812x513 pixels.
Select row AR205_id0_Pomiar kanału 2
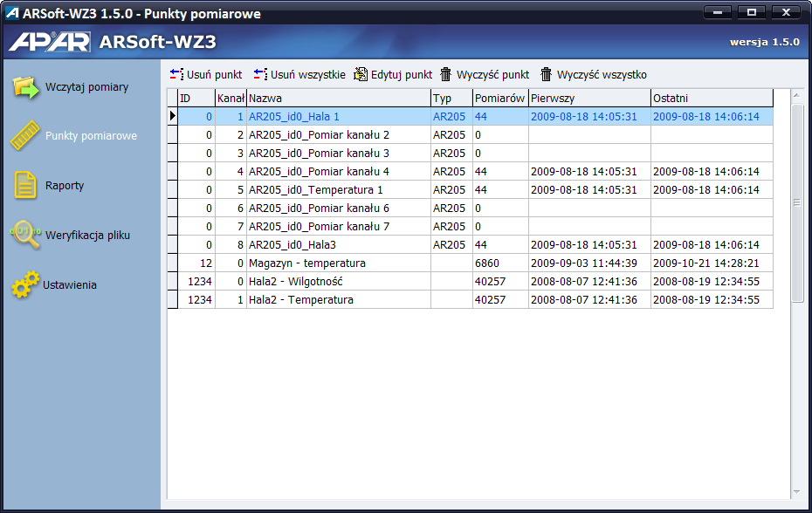click(471, 134)
